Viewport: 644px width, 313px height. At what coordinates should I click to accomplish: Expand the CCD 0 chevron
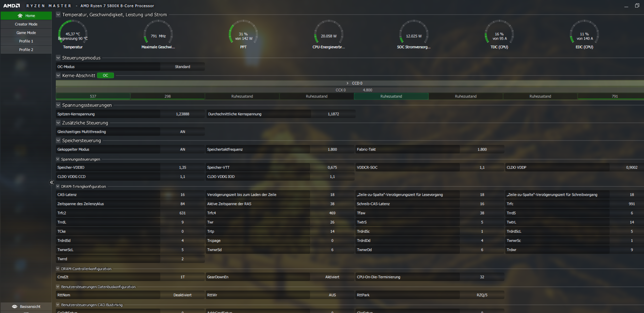click(348, 83)
